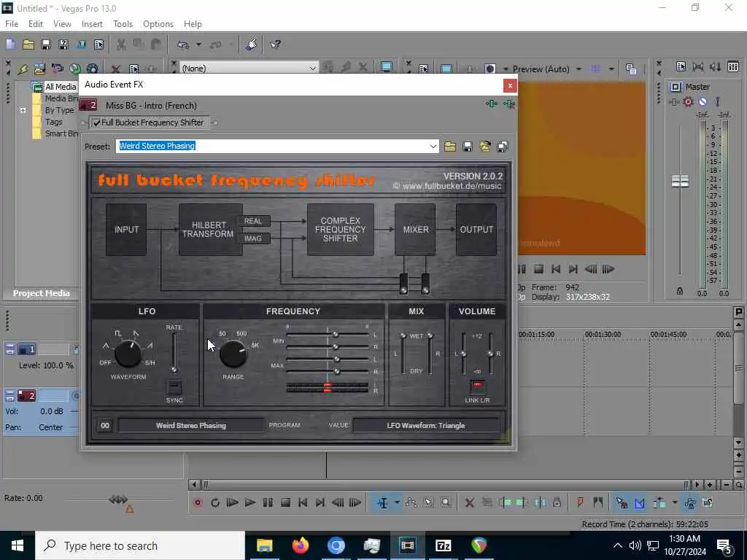This screenshot has width=747, height=560.
Task: Click the mute icon in Master panel
Action: tap(703, 101)
